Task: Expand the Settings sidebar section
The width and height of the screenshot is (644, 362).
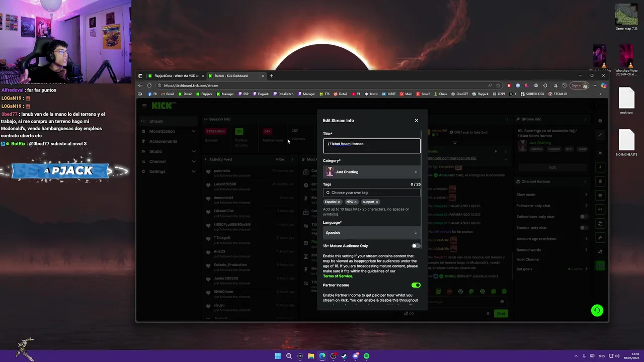Action: tap(169, 171)
